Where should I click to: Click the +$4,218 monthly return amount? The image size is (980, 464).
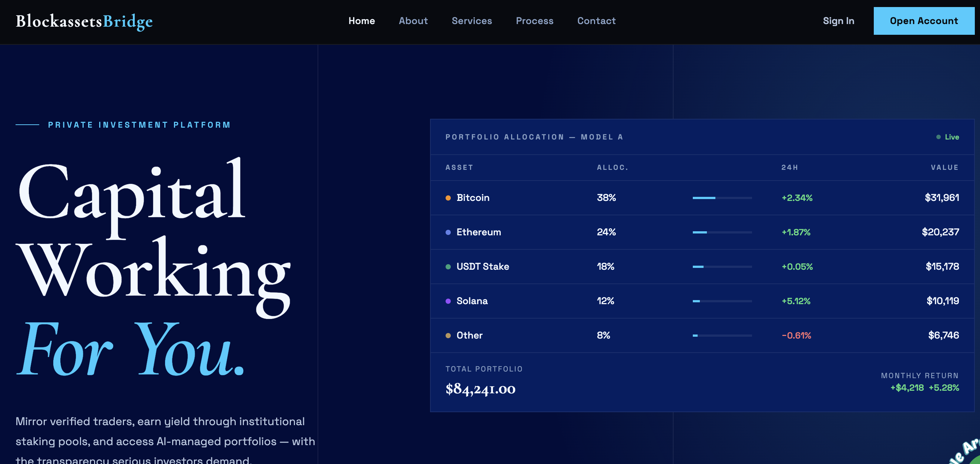[x=907, y=388]
